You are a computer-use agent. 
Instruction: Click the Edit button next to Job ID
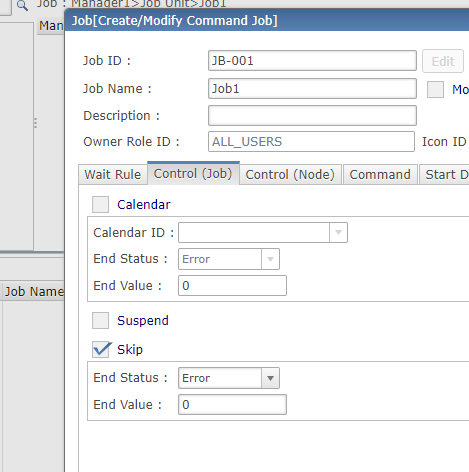443,61
